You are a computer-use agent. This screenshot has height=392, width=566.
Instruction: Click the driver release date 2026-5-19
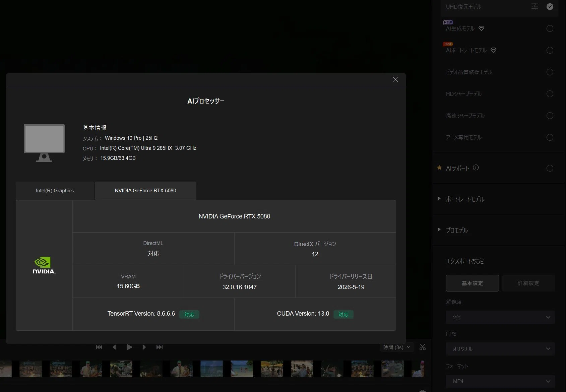point(351,287)
